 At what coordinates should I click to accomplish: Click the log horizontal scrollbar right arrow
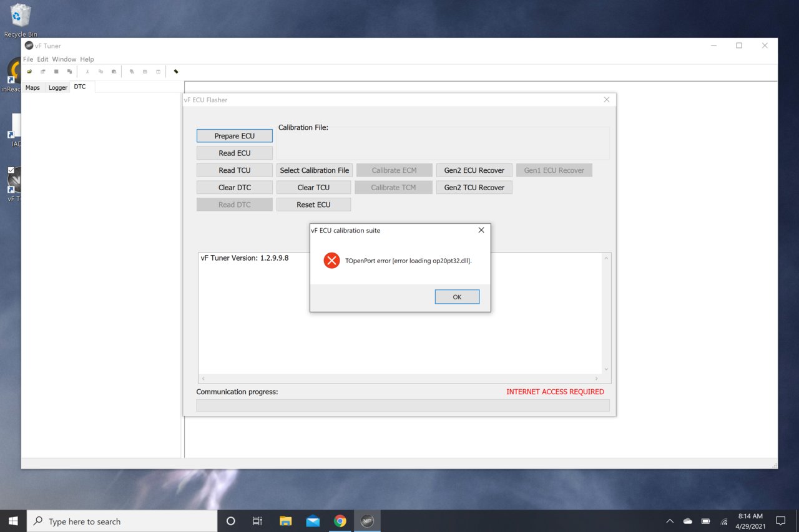point(596,379)
